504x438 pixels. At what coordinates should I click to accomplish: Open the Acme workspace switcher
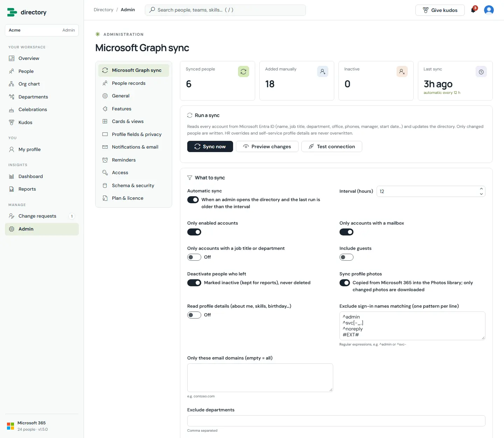(x=42, y=30)
